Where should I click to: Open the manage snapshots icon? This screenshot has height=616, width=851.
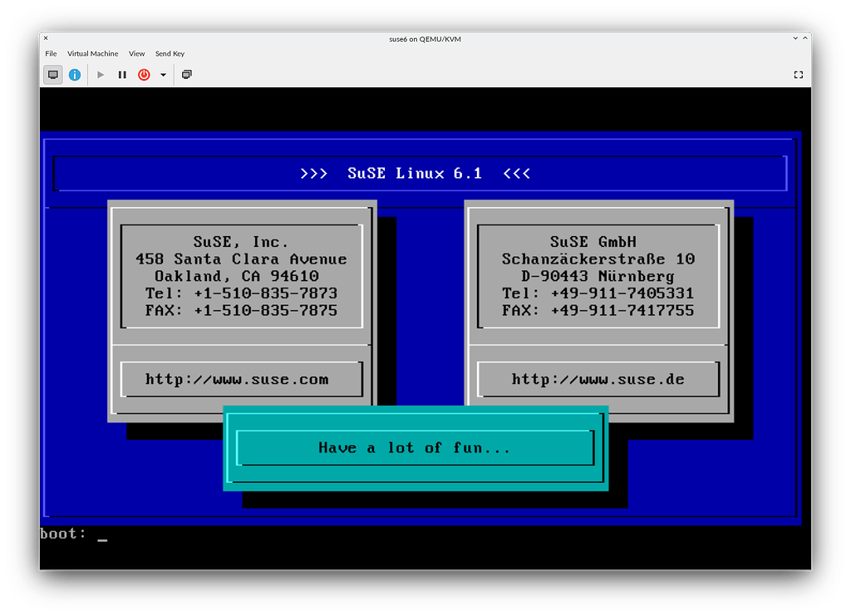pos(187,75)
